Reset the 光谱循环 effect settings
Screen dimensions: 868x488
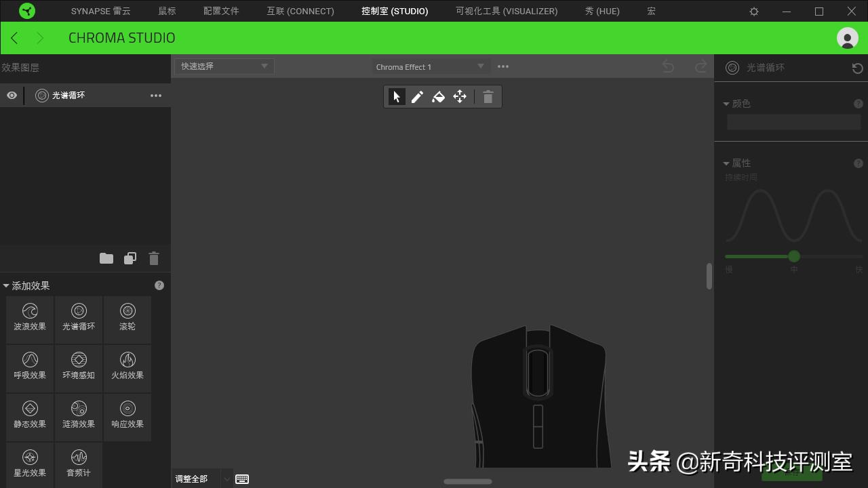(857, 67)
